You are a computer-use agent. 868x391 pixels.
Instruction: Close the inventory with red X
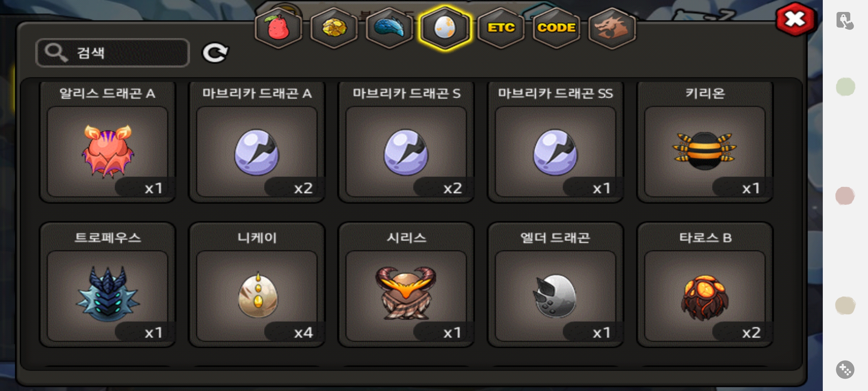coord(795,20)
